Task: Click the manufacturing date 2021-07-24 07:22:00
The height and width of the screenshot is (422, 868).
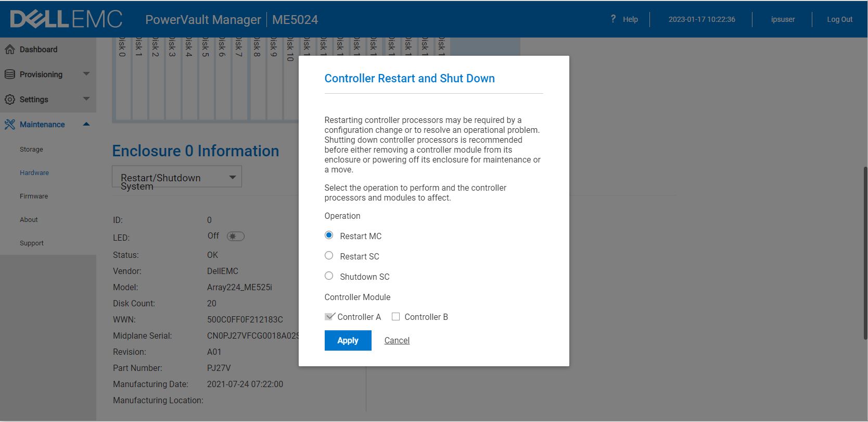Action: tap(245, 384)
